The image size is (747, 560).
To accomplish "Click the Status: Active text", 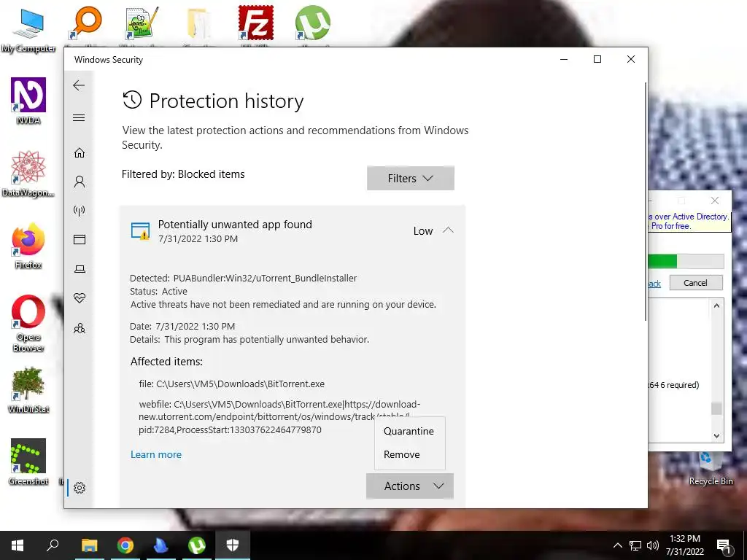I will 158,291.
